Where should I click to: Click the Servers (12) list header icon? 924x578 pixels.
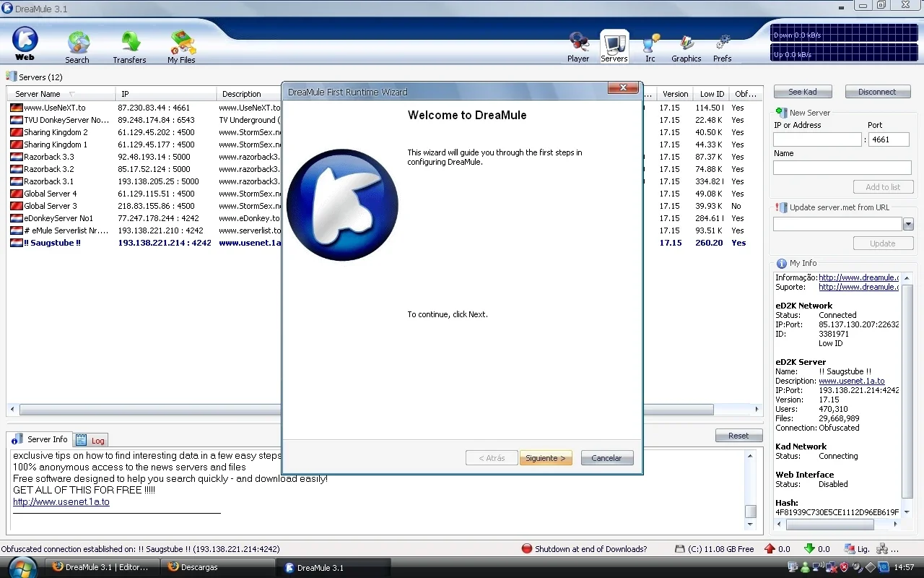tap(12, 76)
